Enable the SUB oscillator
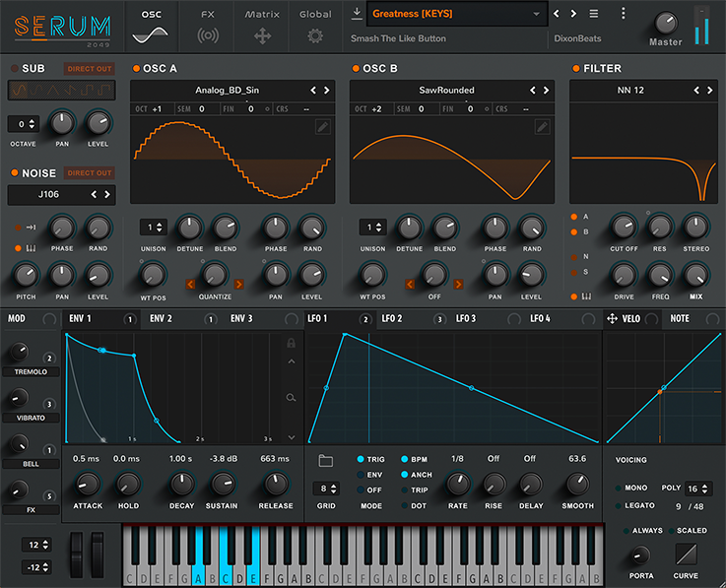 click(x=15, y=69)
